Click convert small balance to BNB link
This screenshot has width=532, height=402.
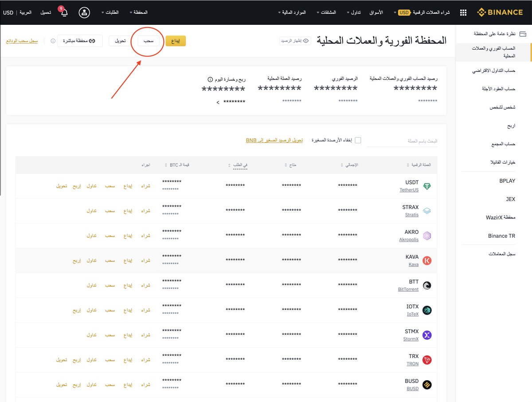coord(274,140)
